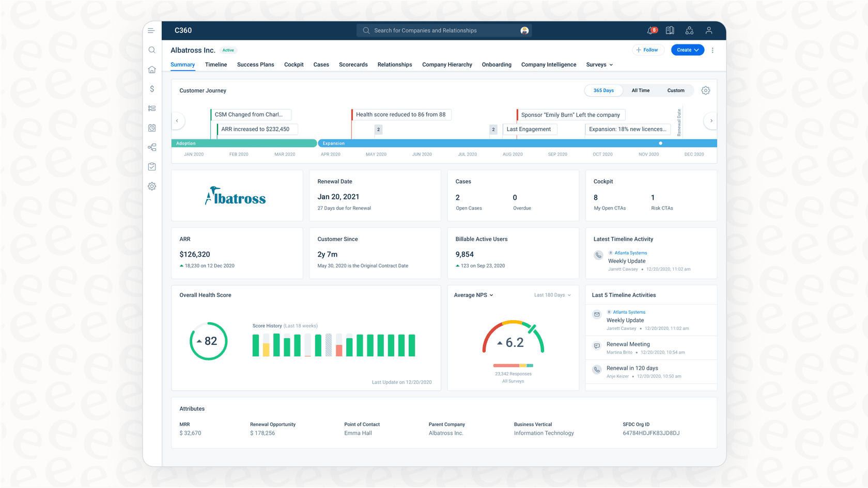Expand the Average NPS dropdown
Screen dimensions: 868x488
tap(473, 295)
